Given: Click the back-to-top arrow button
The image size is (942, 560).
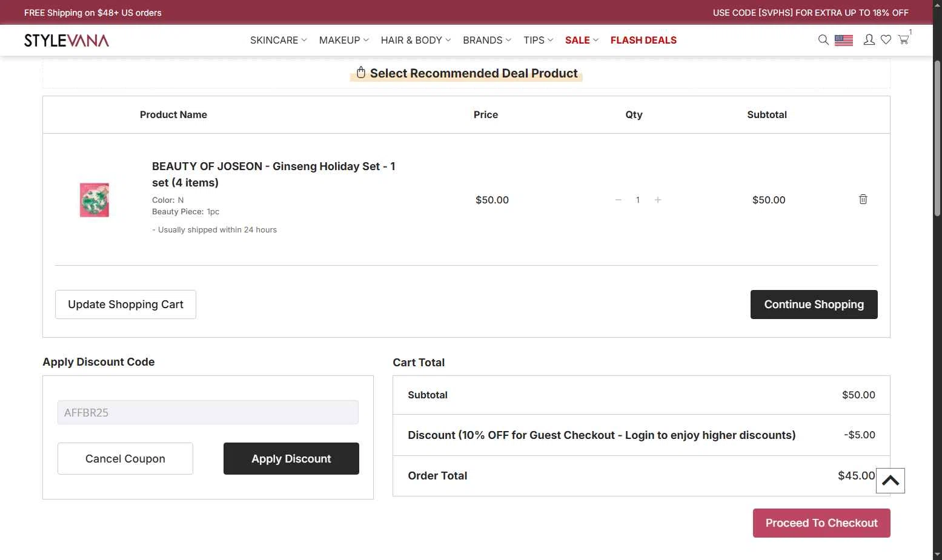Looking at the screenshot, I should pyautogui.click(x=890, y=481).
